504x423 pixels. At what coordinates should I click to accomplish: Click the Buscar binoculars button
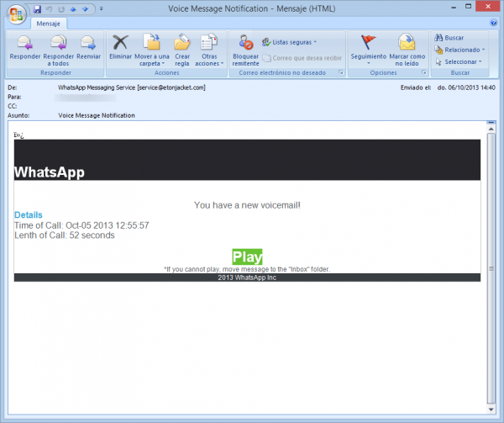449,38
